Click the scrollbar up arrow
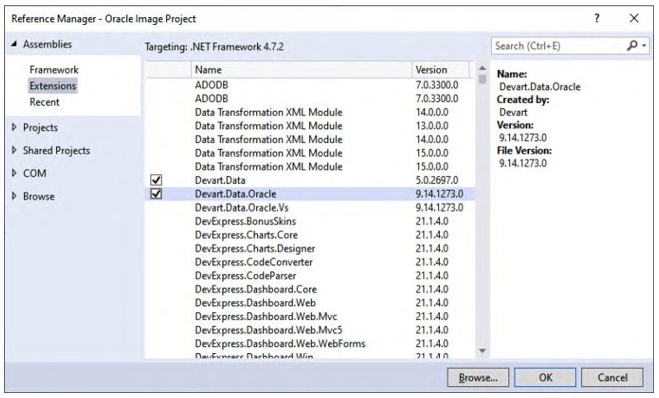This screenshot has width=659, height=398. point(482,68)
